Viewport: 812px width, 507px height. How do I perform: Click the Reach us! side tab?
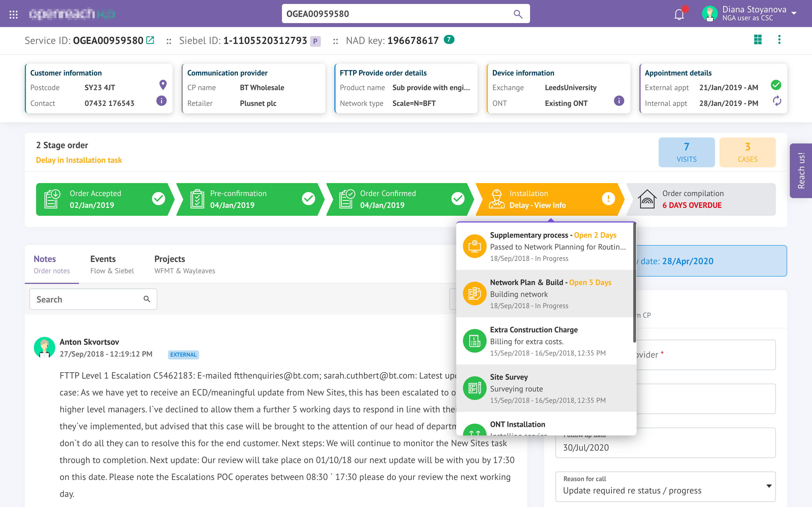(x=801, y=171)
